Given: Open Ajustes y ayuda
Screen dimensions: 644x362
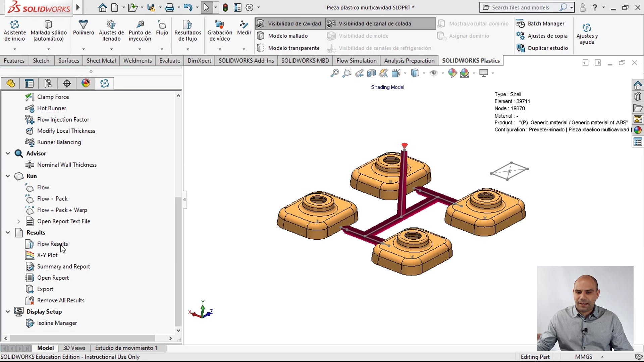Looking at the screenshot, I should tap(587, 34).
